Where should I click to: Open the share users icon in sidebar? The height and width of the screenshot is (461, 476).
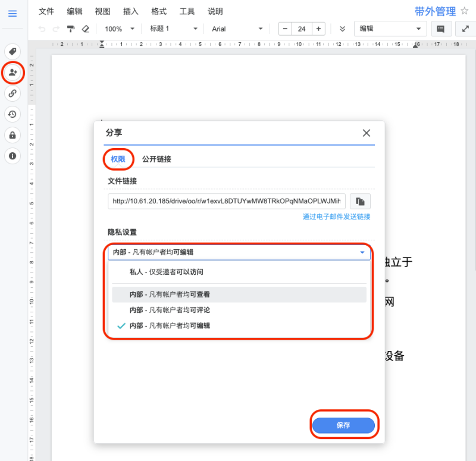tap(12, 72)
